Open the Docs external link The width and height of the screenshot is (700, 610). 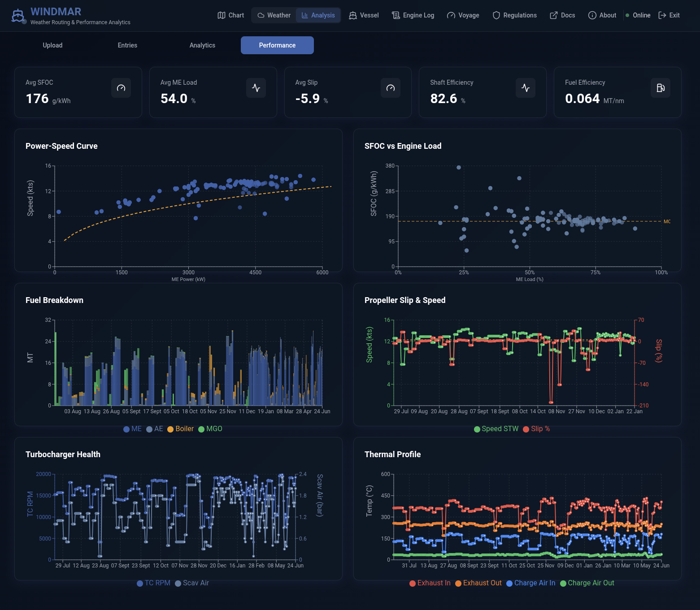(x=562, y=15)
